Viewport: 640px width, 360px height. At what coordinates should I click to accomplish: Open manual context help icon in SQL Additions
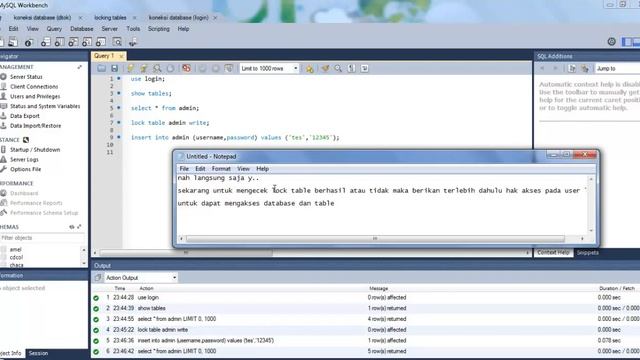(x=572, y=68)
